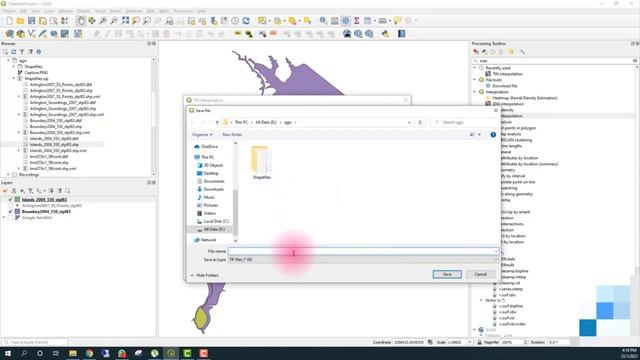
Task: Select the Zoom Out magnifier tool
Action: [114, 21]
